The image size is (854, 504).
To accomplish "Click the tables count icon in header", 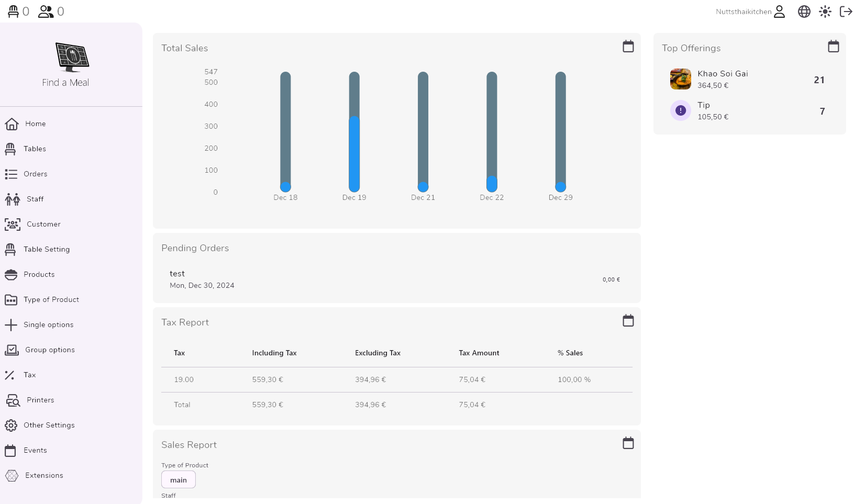I will (14, 12).
